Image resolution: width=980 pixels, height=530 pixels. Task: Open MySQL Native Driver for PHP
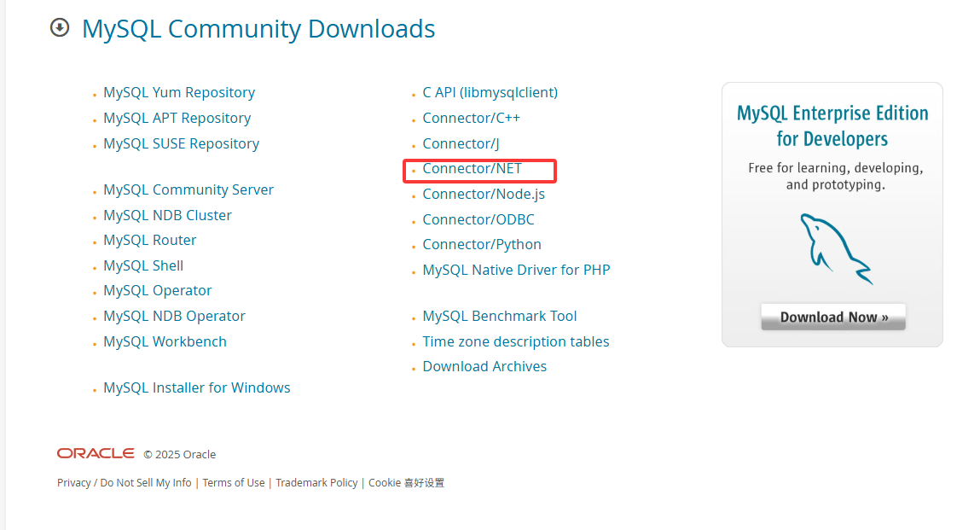[516, 271]
